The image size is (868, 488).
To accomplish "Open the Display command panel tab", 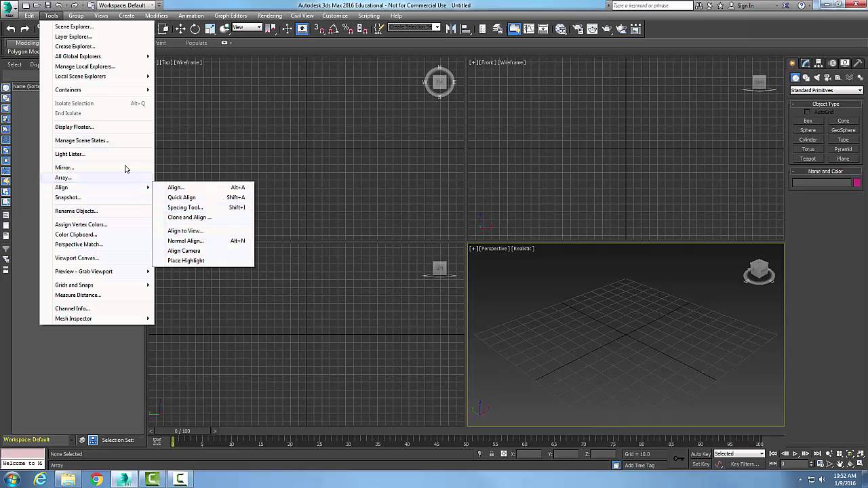I will (845, 63).
